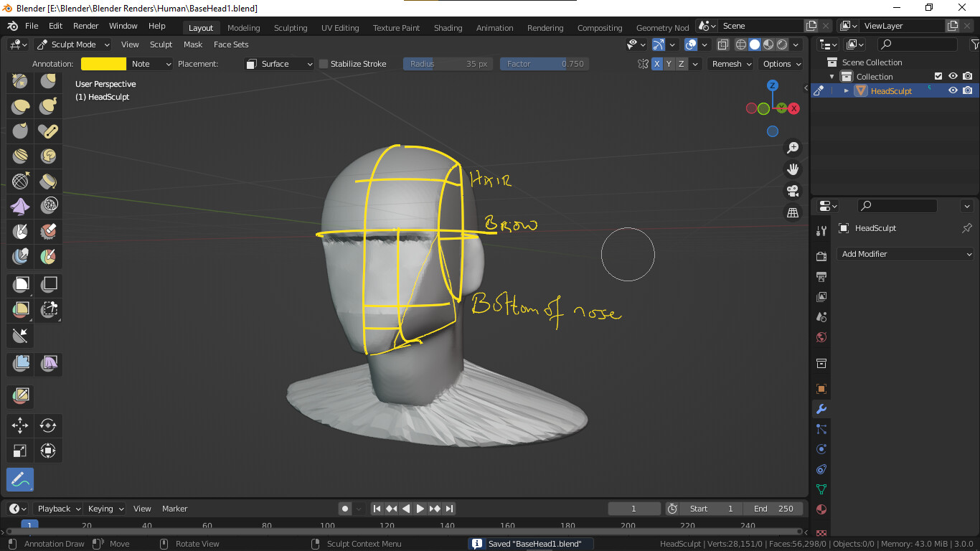
Task: Open the Face Sets menu
Action: 231,44
